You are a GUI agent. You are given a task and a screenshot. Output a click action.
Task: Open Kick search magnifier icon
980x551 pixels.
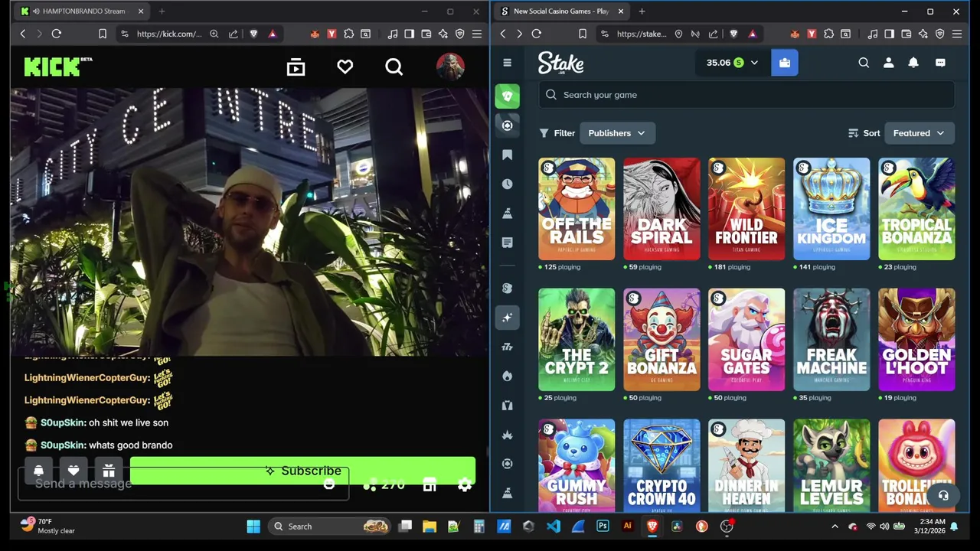(394, 67)
